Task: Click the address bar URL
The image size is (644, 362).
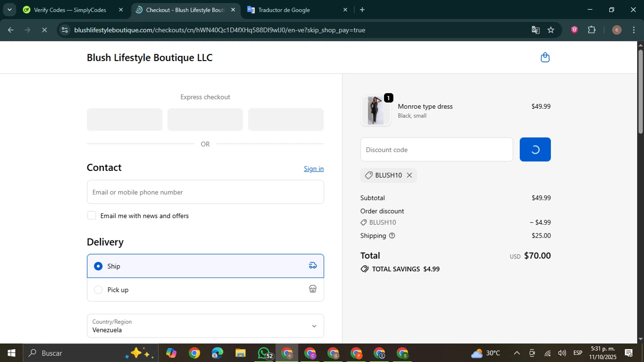Action: [x=219, y=30]
